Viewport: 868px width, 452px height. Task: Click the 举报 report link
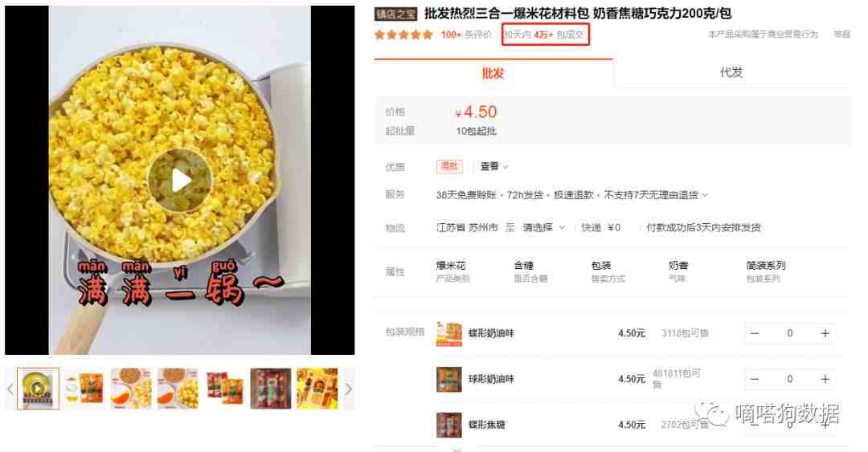pyautogui.click(x=842, y=35)
